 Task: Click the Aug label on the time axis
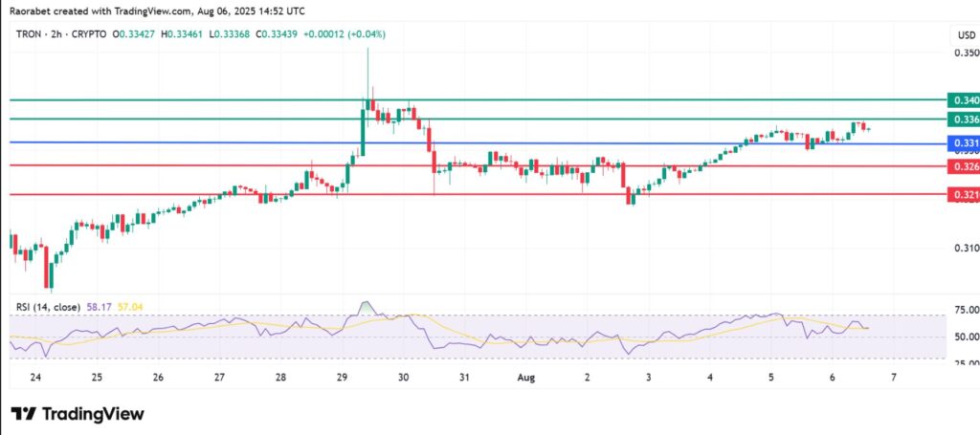(525, 377)
